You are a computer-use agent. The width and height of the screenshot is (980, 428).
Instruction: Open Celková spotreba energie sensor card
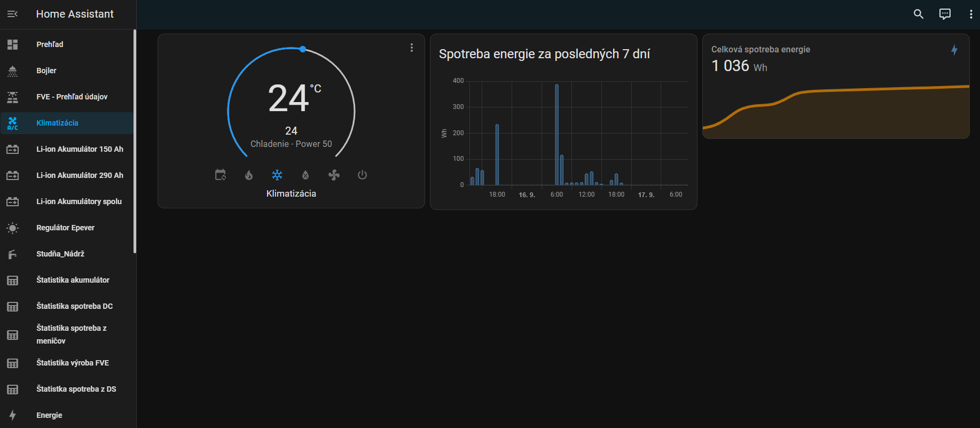(836, 87)
